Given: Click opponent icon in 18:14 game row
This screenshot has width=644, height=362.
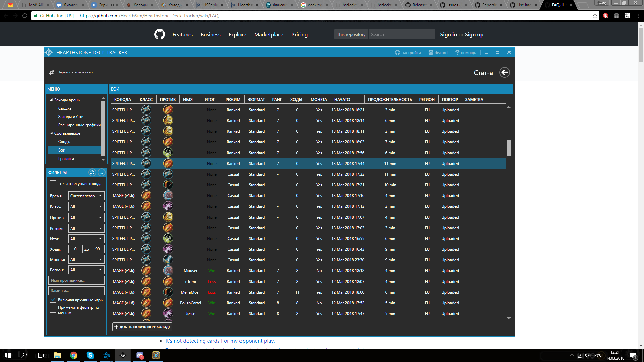Looking at the screenshot, I should click(168, 120).
